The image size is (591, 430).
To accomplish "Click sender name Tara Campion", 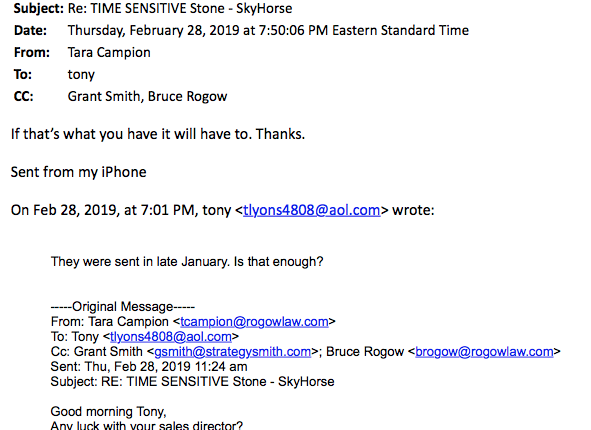I will pyautogui.click(x=109, y=52).
